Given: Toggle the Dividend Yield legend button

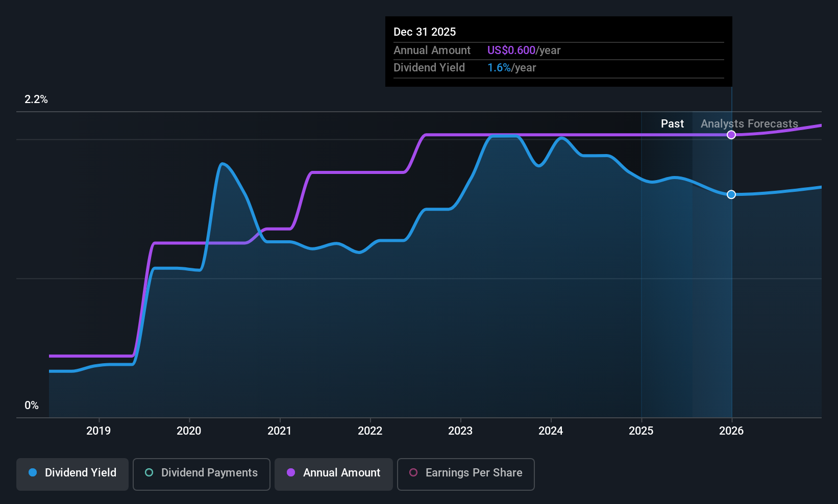Looking at the screenshot, I should click(x=72, y=474).
